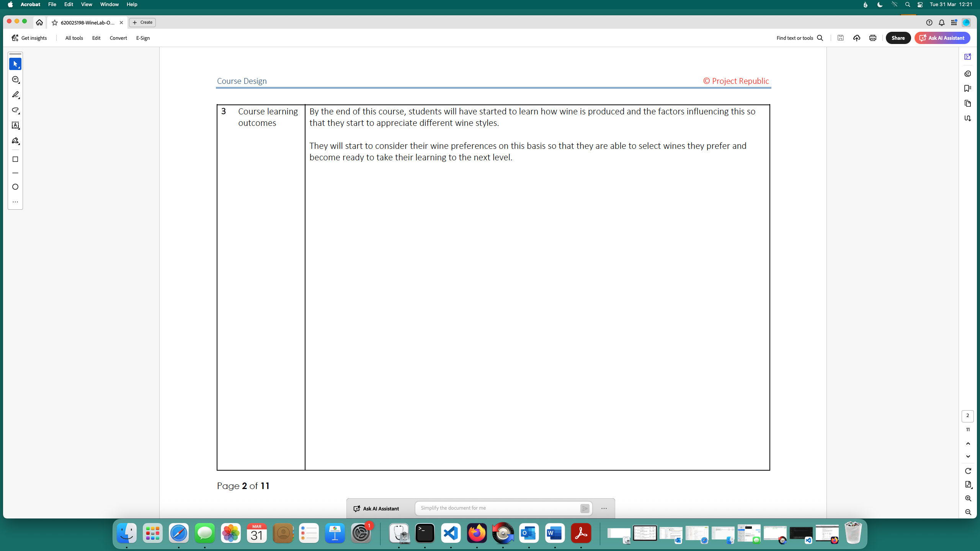Expand more tools via three dots in toolbar
This screenshot has width=980, height=551.
pyautogui.click(x=15, y=202)
